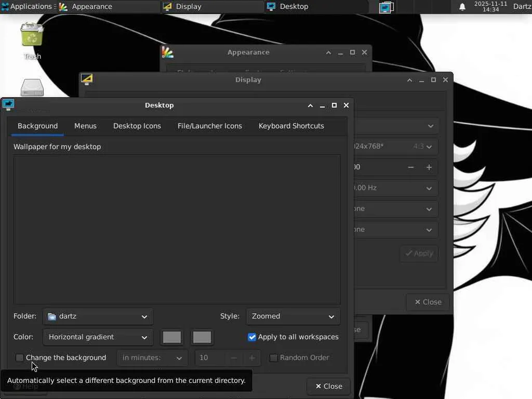The height and width of the screenshot is (399, 532).
Task: Open the Desktop Icons tab
Action: coord(137,126)
